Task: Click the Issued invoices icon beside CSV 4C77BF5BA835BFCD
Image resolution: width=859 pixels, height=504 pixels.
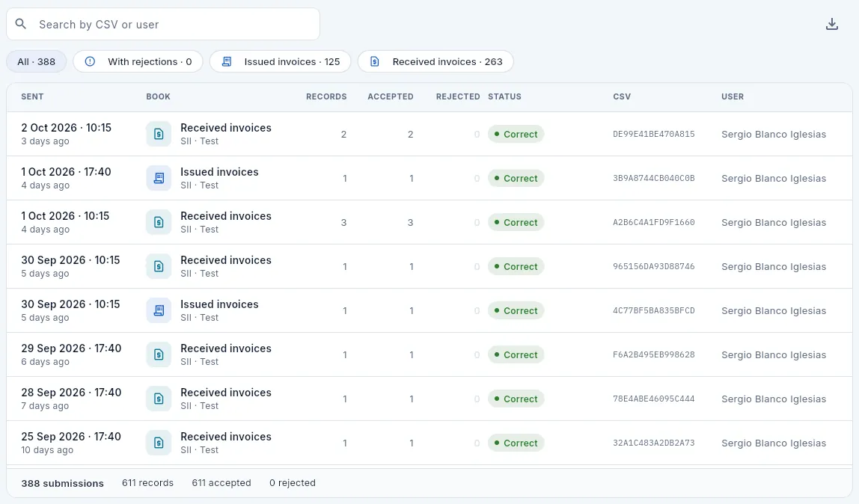Action: [159, 311]
